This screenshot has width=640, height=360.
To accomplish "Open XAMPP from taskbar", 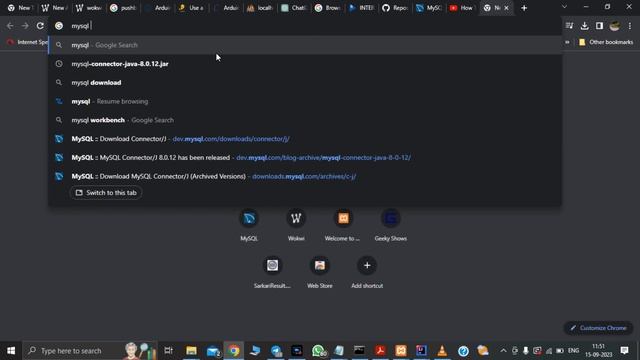I will [x=401, y=351].
